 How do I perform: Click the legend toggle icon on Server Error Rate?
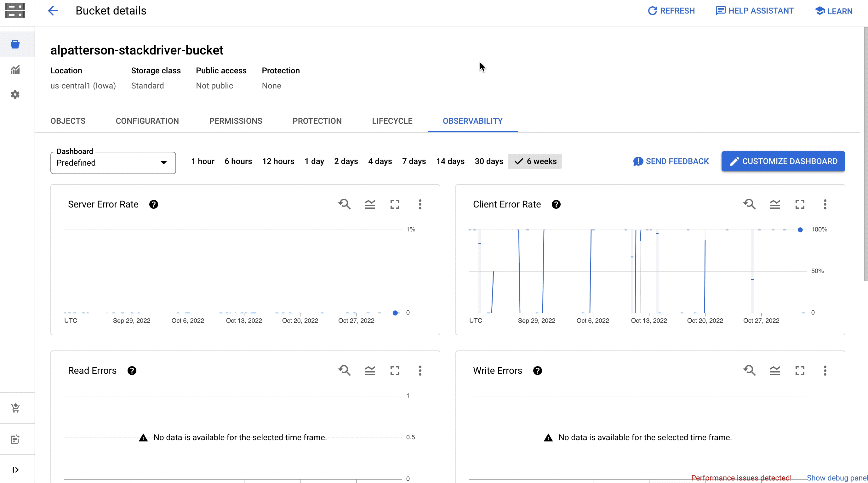pos(370,204)
